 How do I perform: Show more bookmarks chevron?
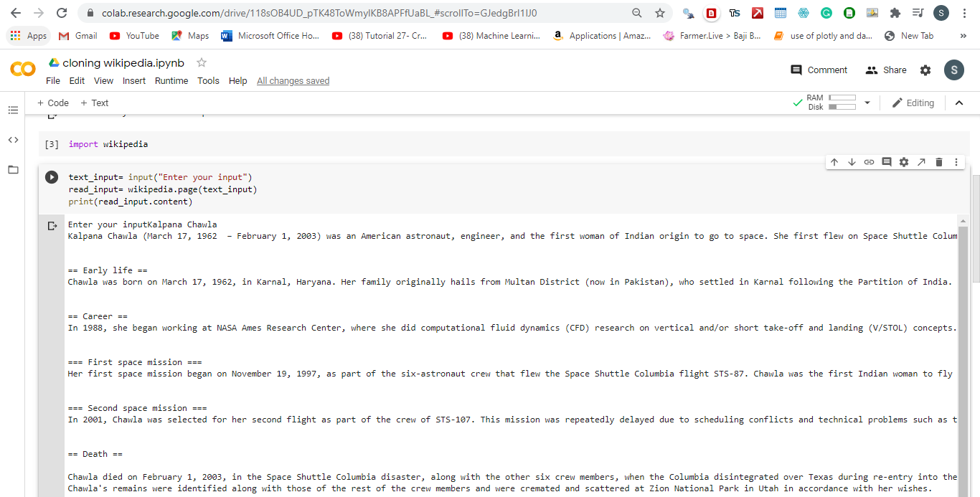(x=963, y=36)
